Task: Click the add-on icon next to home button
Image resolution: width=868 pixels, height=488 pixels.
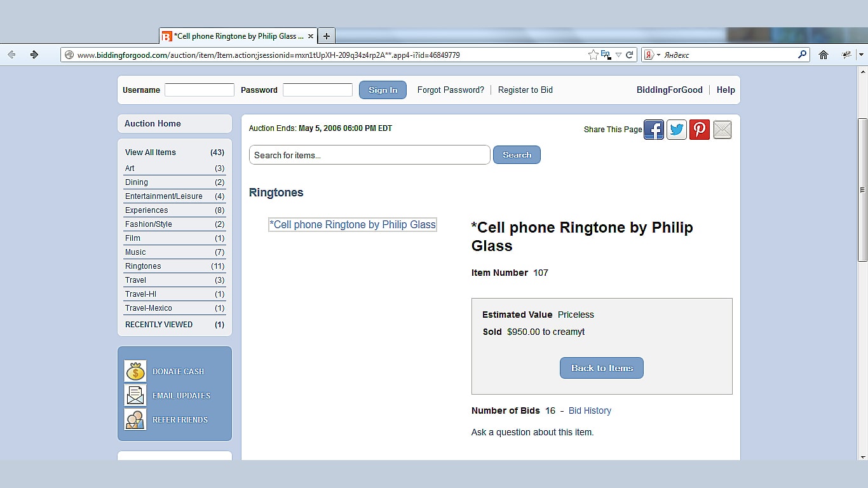Action: click(846, 55)
